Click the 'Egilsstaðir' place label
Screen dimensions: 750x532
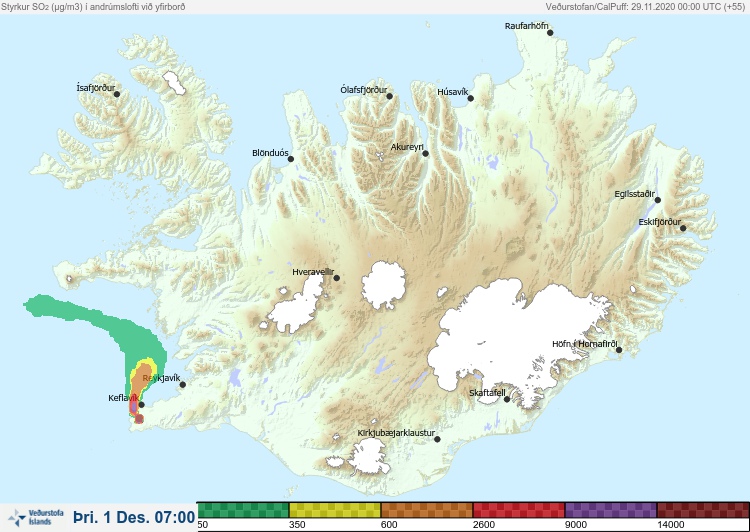[634, 194]
